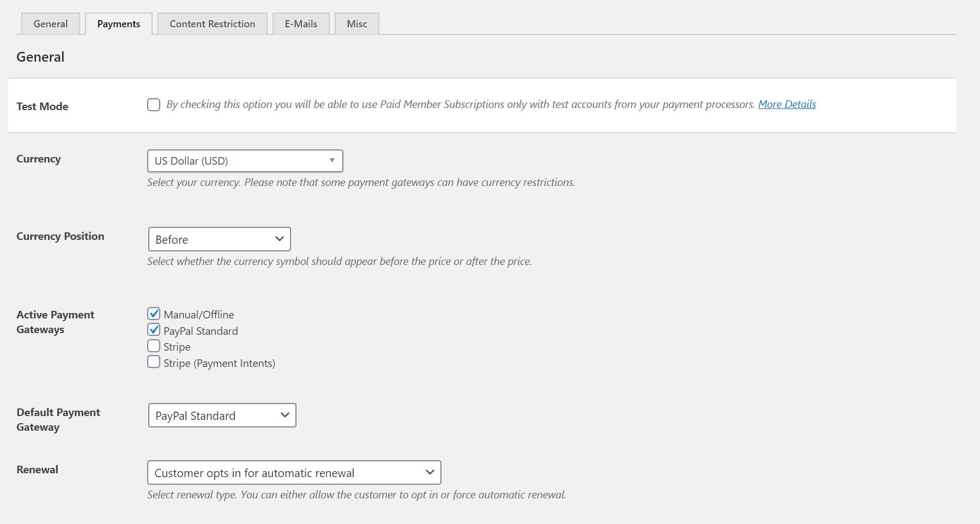Image resolution: width=980 pixels, height=524 pixels.
Task: Open the Content Restriction tab
Action: [213, 24]
